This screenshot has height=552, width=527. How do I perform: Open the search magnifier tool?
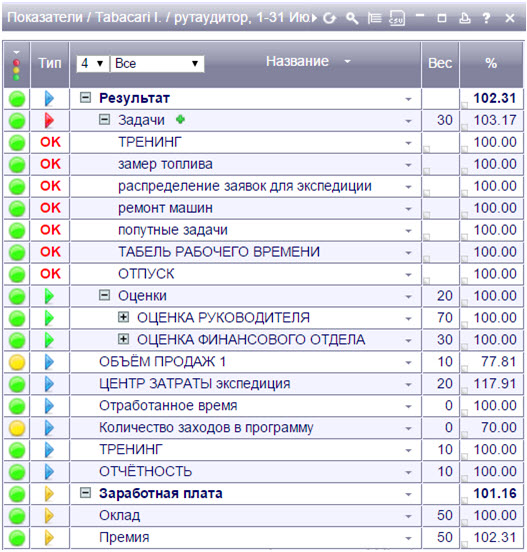(352, 18)
